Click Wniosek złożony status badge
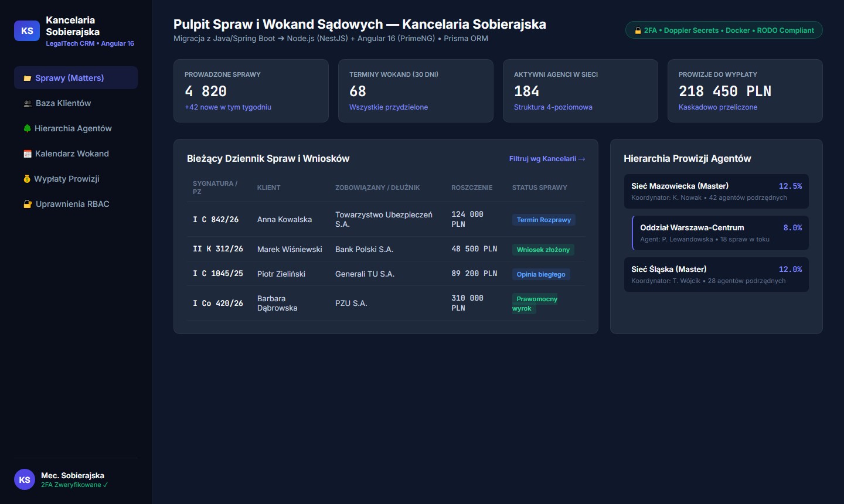 pos(543,250)
